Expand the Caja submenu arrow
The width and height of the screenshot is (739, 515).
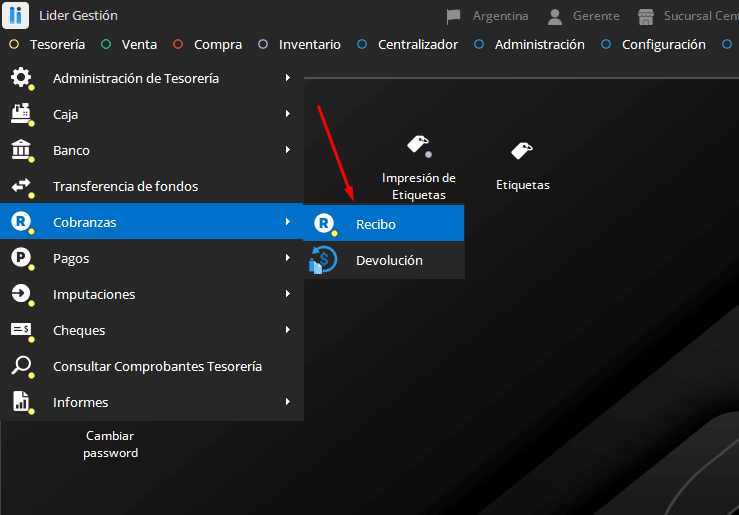click(x=288, y=114)
